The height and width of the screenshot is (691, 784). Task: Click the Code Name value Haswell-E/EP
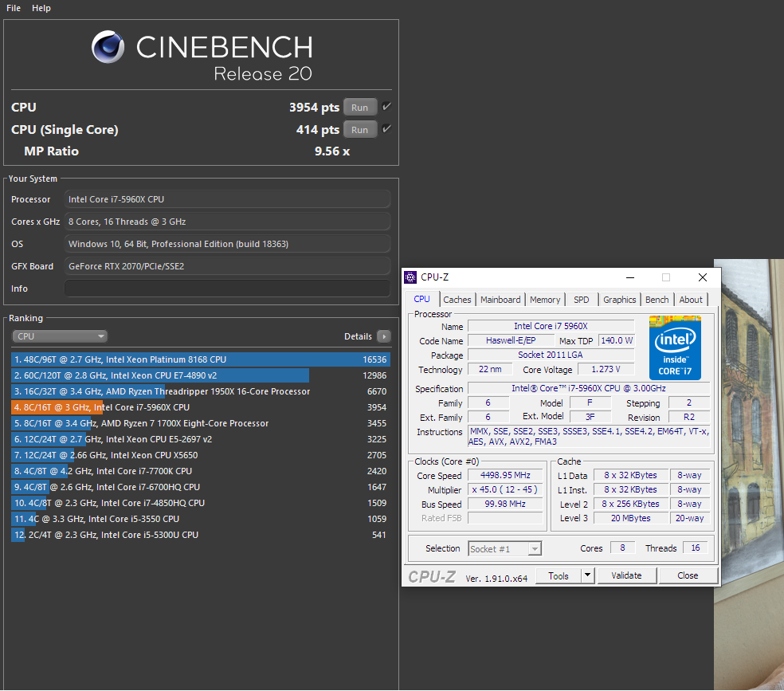511,340
